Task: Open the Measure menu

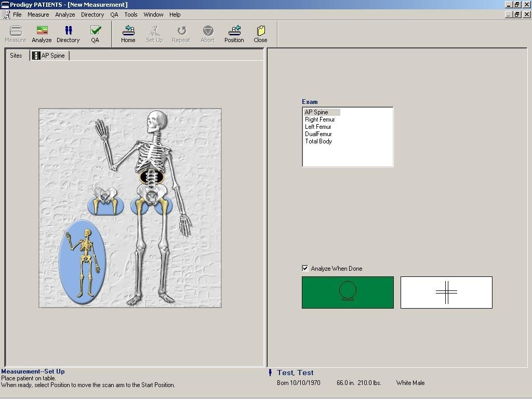Action: [38, 15]
